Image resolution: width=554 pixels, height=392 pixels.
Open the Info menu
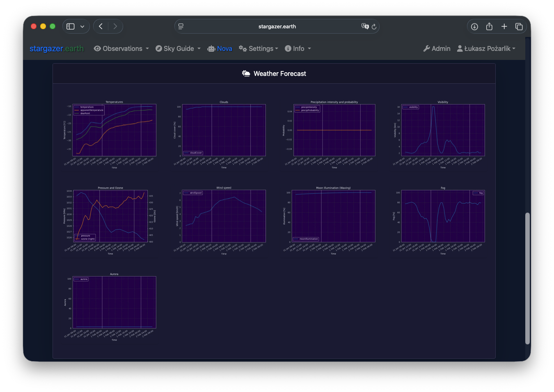click(x=298, y=48)
